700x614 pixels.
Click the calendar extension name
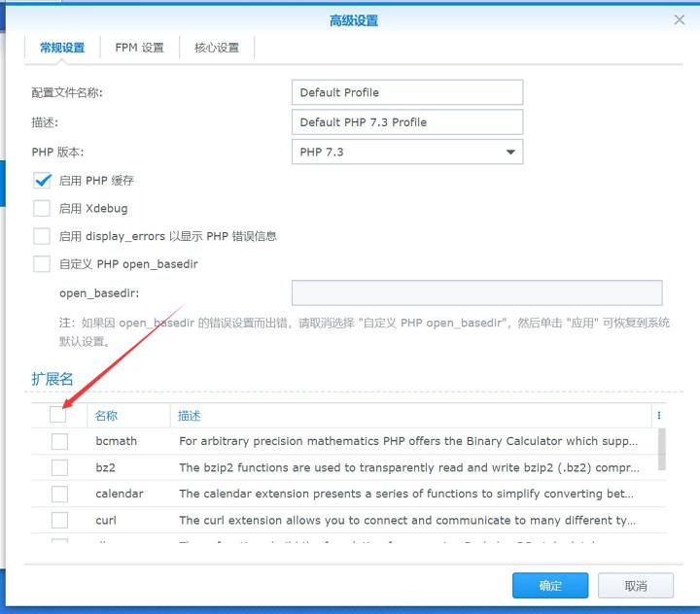pyautogui.click(x=120, y=494)
